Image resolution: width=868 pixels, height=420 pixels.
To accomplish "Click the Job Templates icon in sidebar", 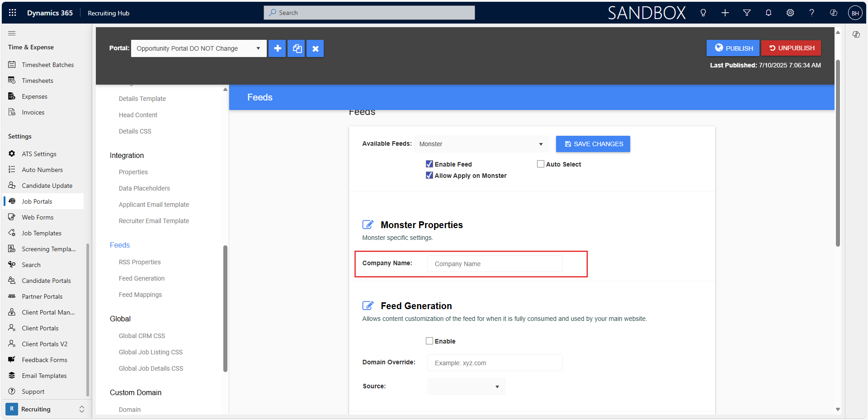I will point(12,233).
